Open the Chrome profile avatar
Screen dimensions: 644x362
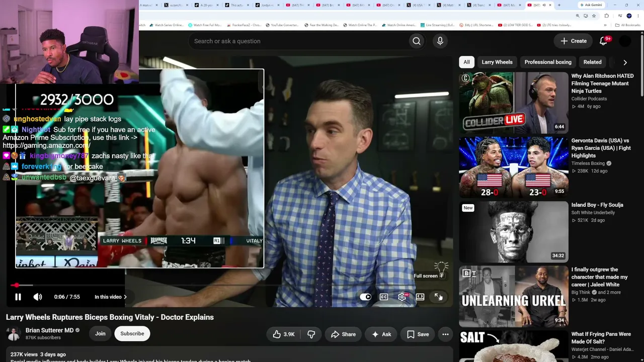pos(629,16)
